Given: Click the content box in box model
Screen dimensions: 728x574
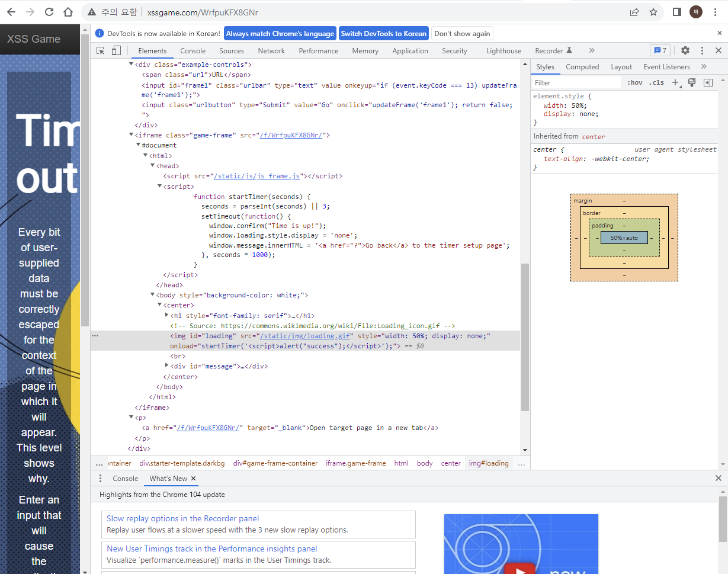Looking at the screenshot, I should click(x=624, y=238).
